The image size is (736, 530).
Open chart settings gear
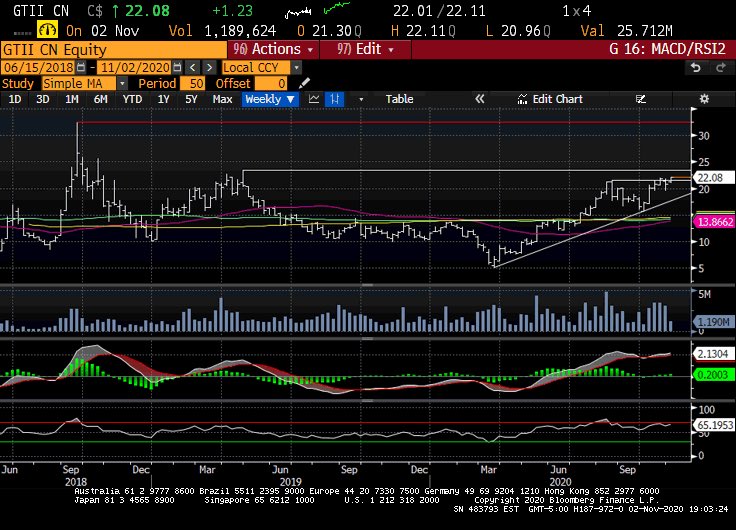pyautogui.click(x=704, y=99)
